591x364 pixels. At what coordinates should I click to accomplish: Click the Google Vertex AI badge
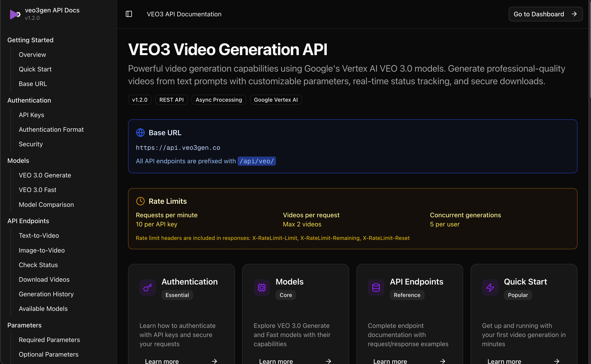276,100
